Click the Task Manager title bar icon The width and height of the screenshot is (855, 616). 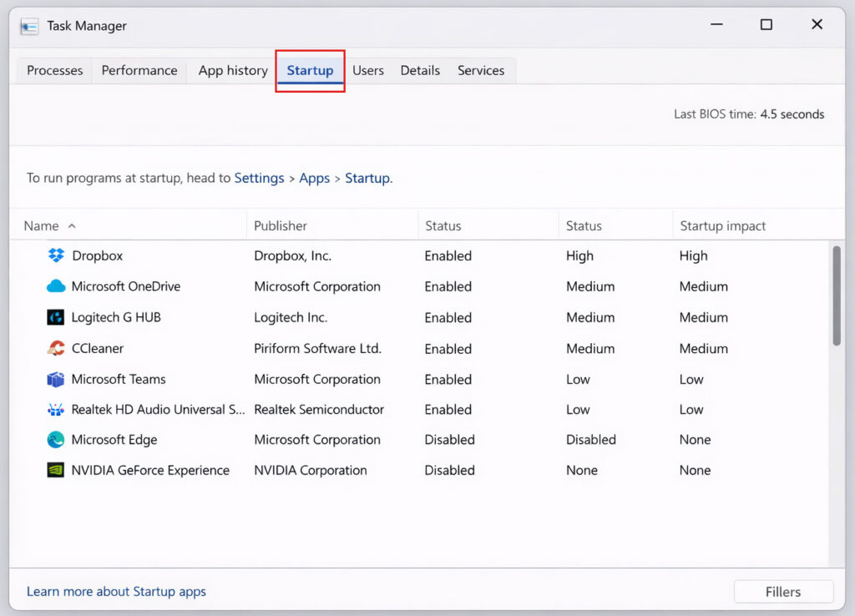click(29, 26)
